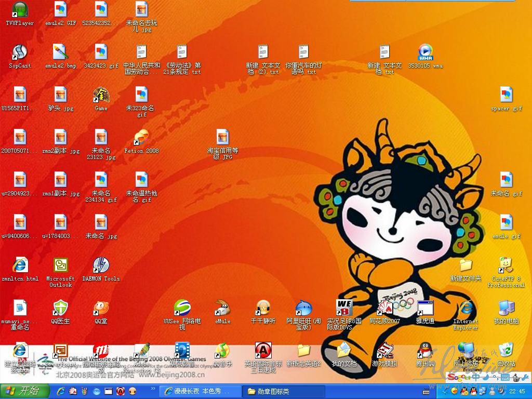
Task: Select the 淘宝信用等级.JPG image file
Action: (x=223, y=138)
